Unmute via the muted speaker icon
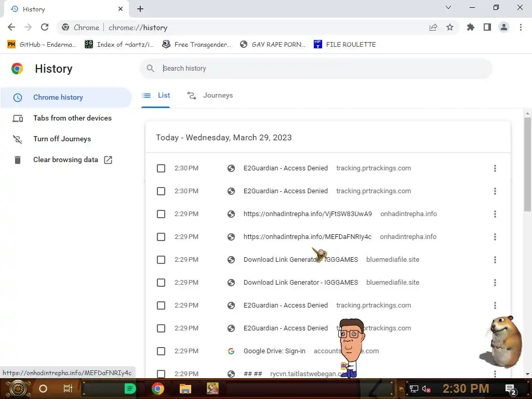The image size is (532, 399). coord(426,389)
